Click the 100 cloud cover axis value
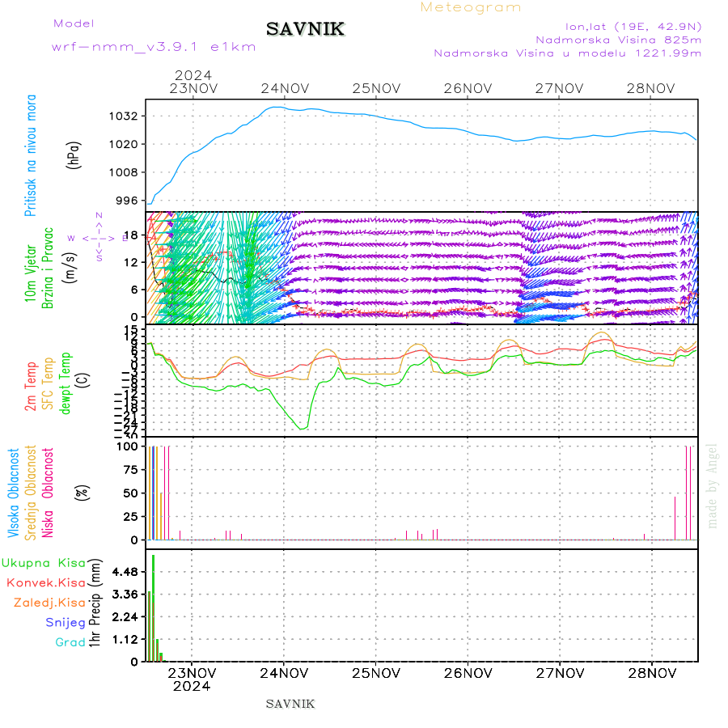Viewport: 728px width, 728px height. (127, 447)
